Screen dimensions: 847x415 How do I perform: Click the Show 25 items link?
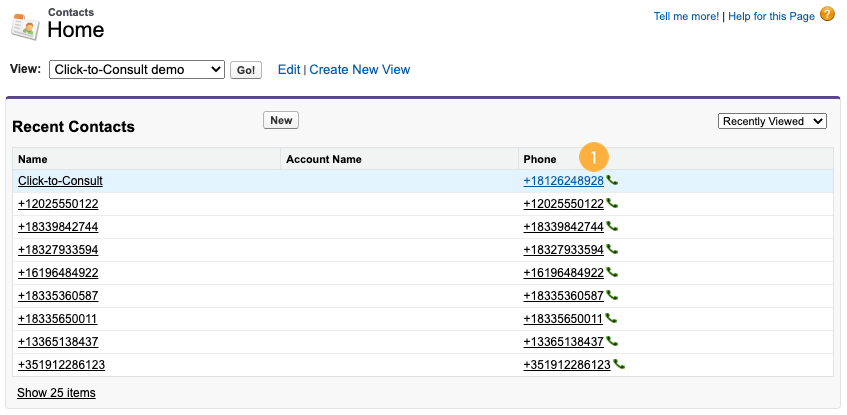click(56, 393)
